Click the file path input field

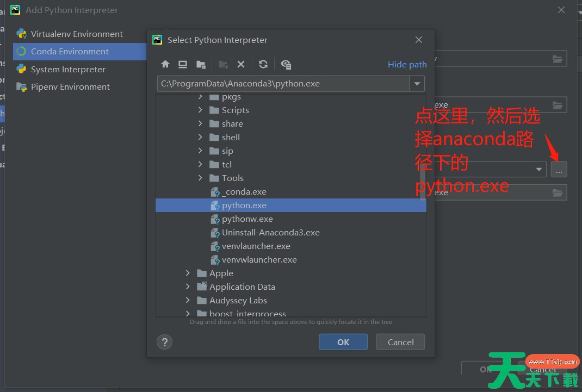tap(283, 84)
